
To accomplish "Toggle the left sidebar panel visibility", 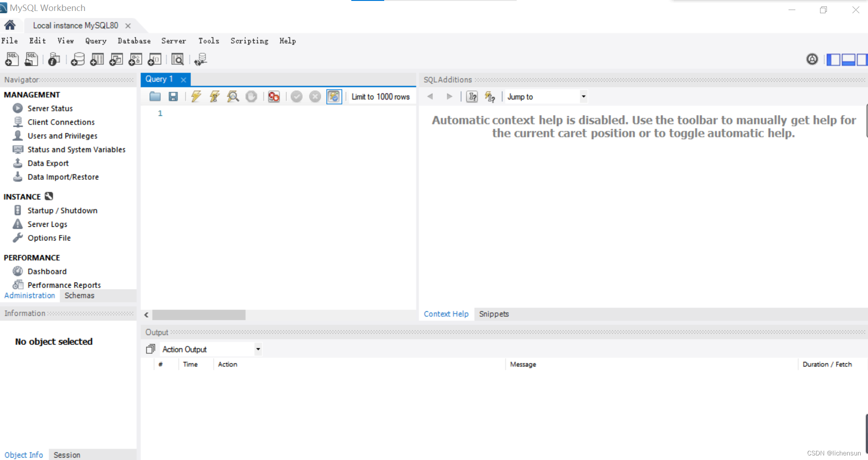I will pos(833,59).
